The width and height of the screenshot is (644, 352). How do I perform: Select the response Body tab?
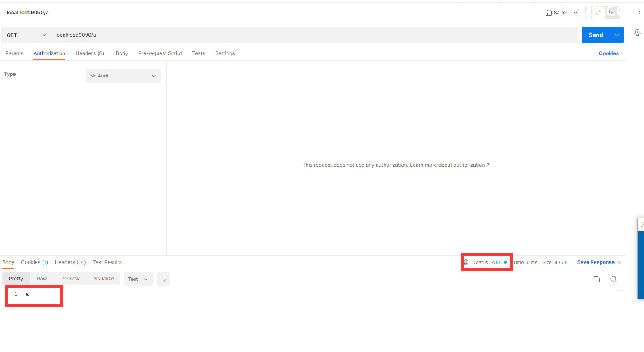click(8, 262)
